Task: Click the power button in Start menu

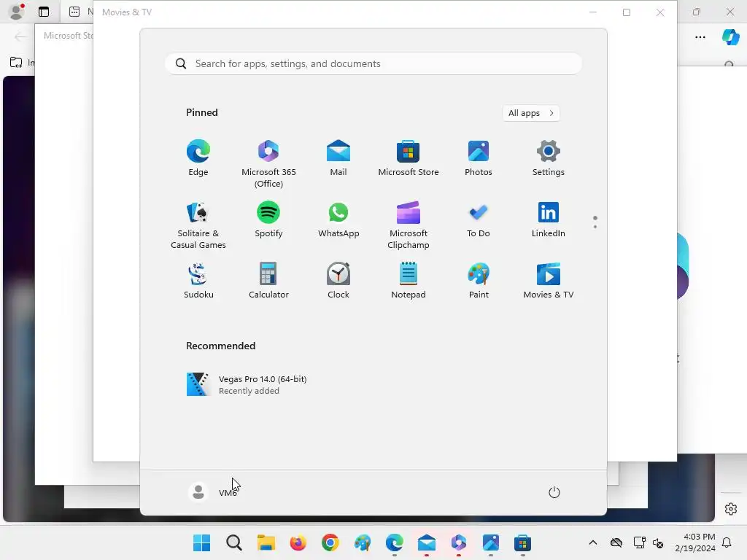Action: pos(554,492)
